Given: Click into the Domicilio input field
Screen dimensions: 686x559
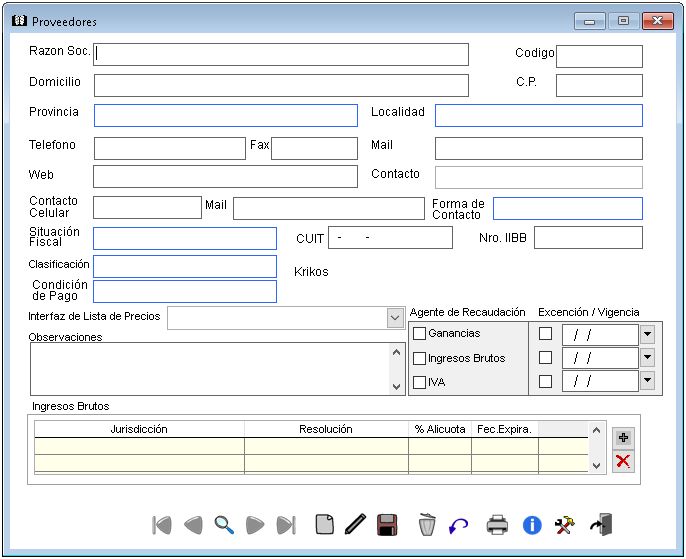Looking at the screenshot, I should pos(281,85).
